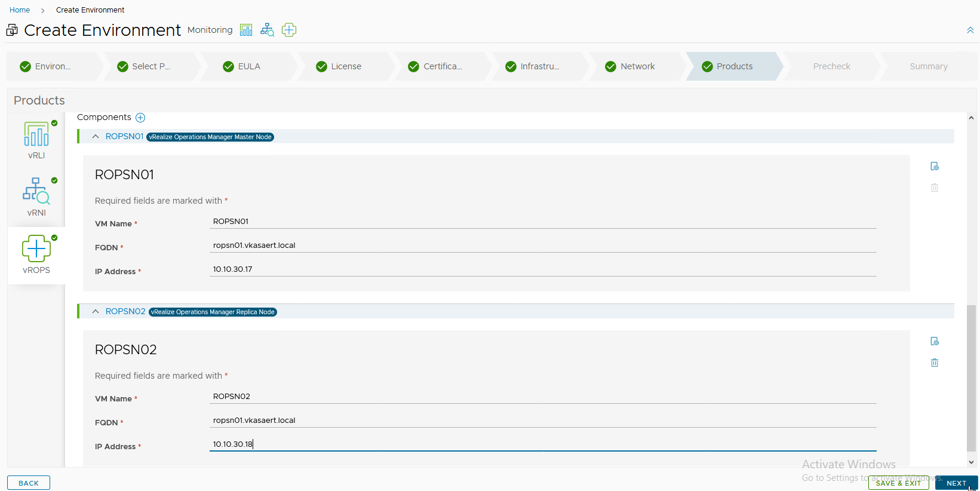
Task: Click the vROPS icon in page header
Action: (289, 30)
